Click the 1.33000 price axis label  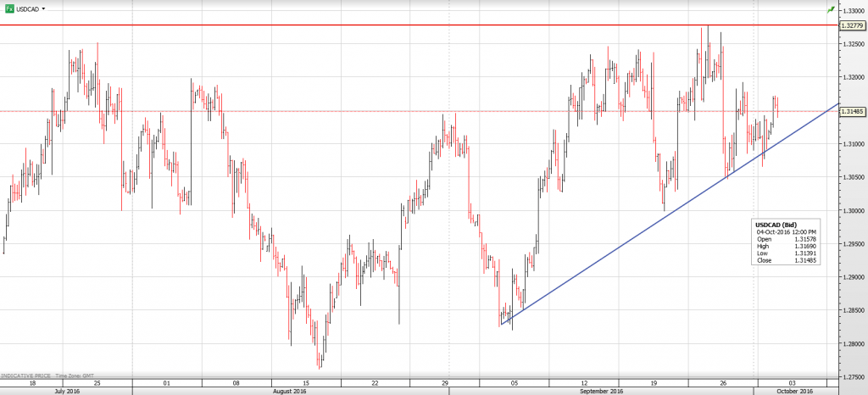(x=852, y=10)
